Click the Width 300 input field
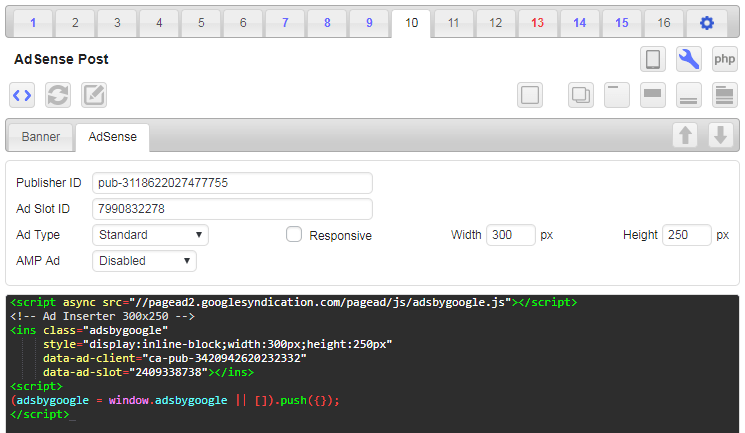This screenshot has height=433, width=745. tap(511, 235)
